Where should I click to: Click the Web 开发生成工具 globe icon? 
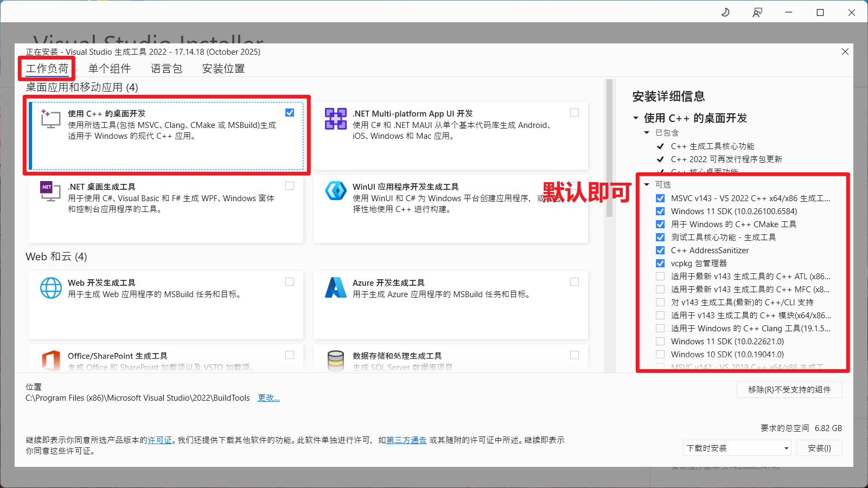coord(50,288)
